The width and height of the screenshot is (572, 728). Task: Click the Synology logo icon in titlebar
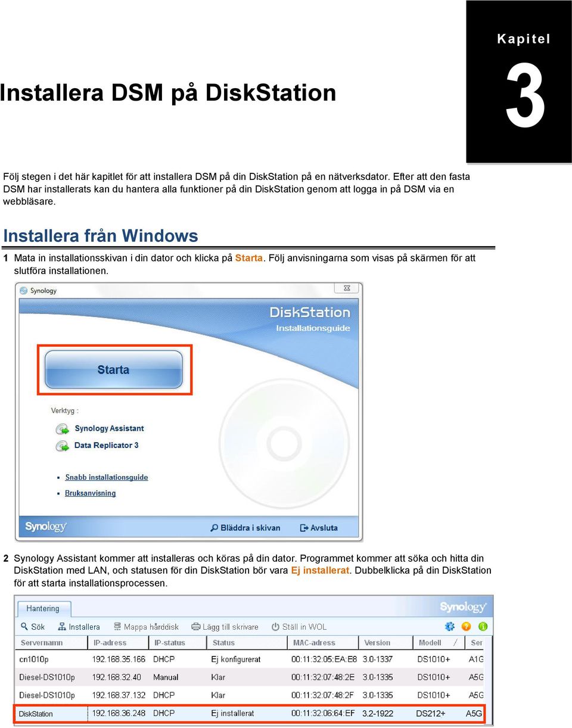click(x=23, y=291)
